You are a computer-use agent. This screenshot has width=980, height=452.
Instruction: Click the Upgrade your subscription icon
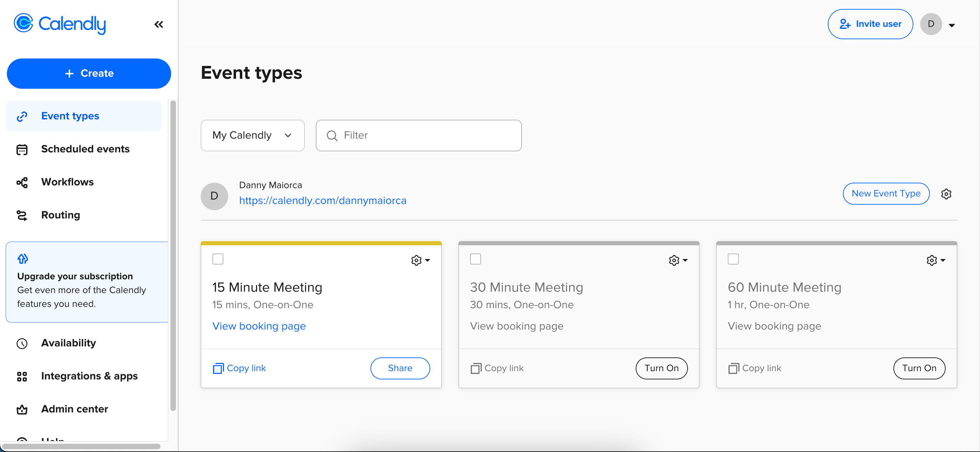coord(22,259)
